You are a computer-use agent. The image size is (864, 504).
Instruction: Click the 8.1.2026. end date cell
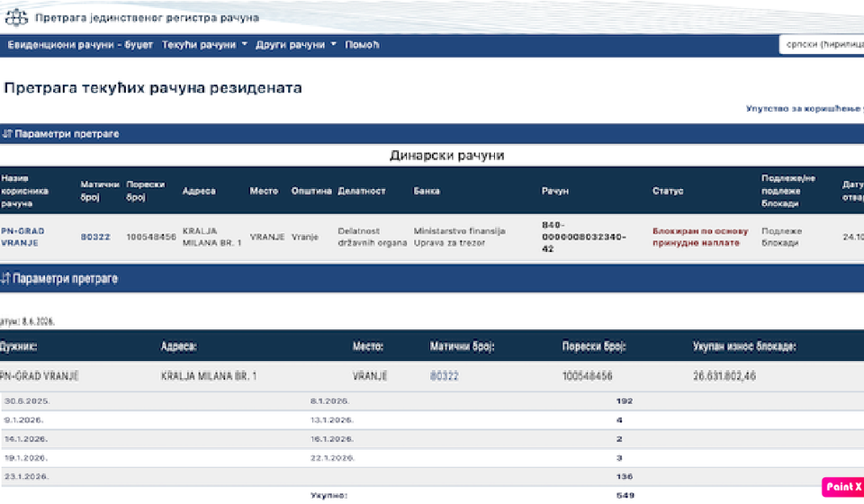(329, 401)
